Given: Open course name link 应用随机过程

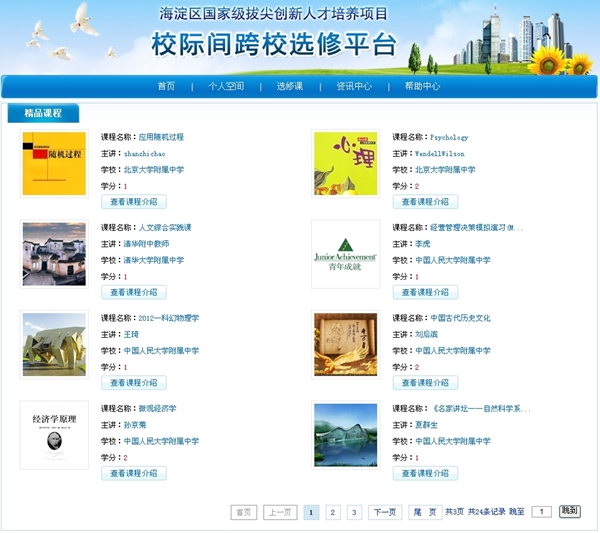Looking at the screenshot, I should (x=161, y=137).
